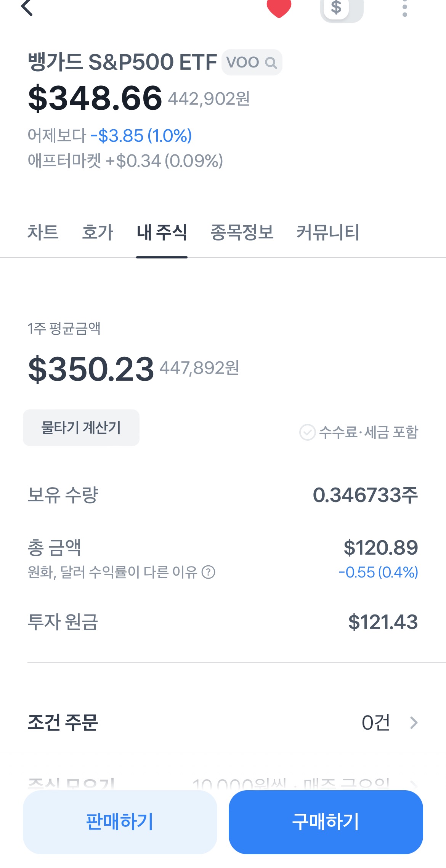Viewport: 446px width, 868px height.
Task: Open the 차트 tab
Action: coord(43,232)
